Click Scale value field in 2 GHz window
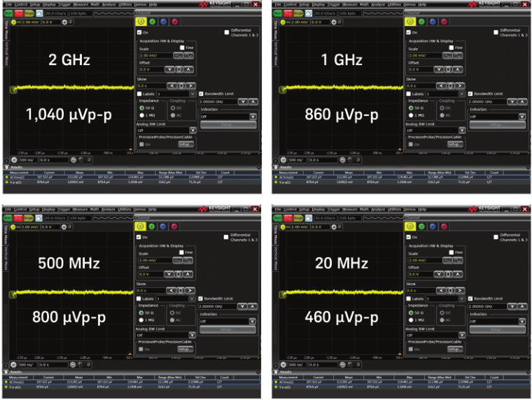Image resolution: width=532 pixels, height=400 pixels. point(155,55)
